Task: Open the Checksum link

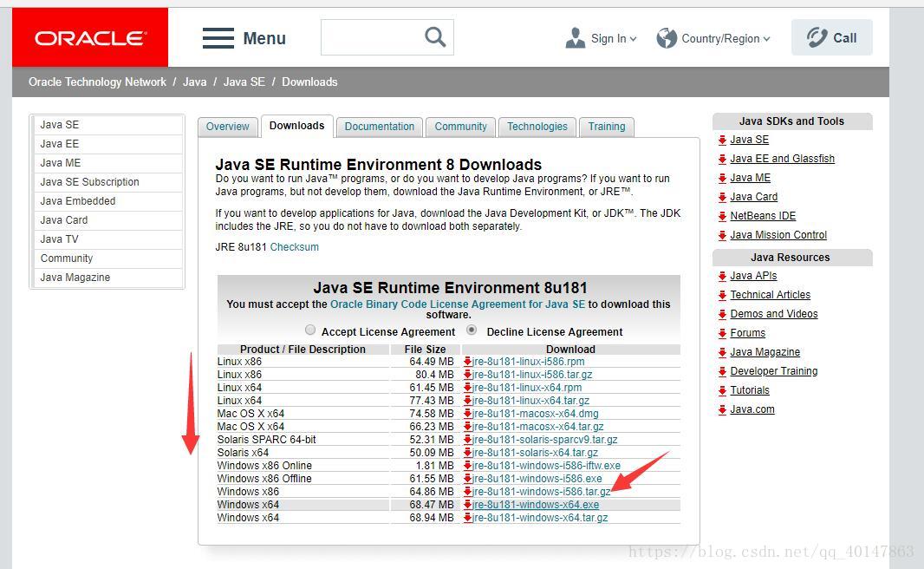Action: coord(294,247)
